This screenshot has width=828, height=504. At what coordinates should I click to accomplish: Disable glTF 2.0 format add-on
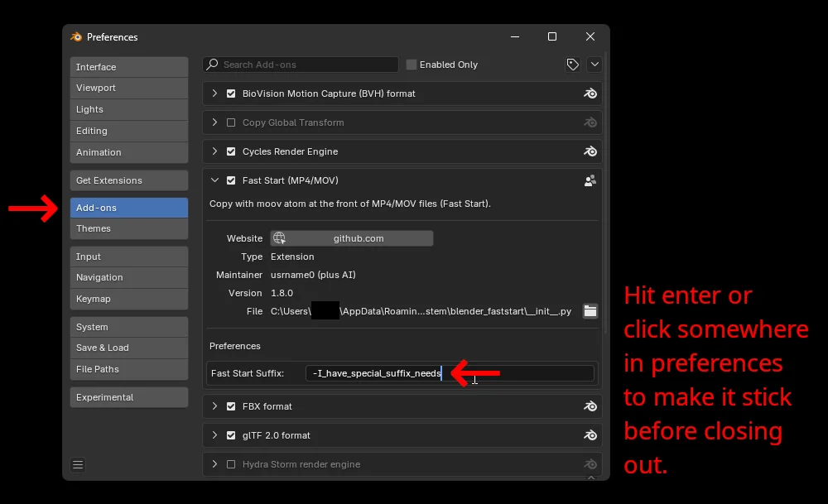tap(231, 435)
